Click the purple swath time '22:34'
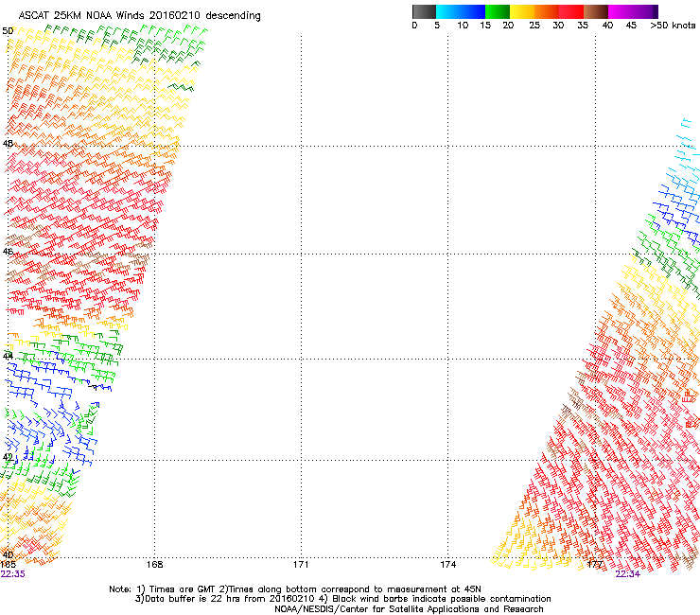The width and height of the screenshot is (700, 615). click(628, 574)
